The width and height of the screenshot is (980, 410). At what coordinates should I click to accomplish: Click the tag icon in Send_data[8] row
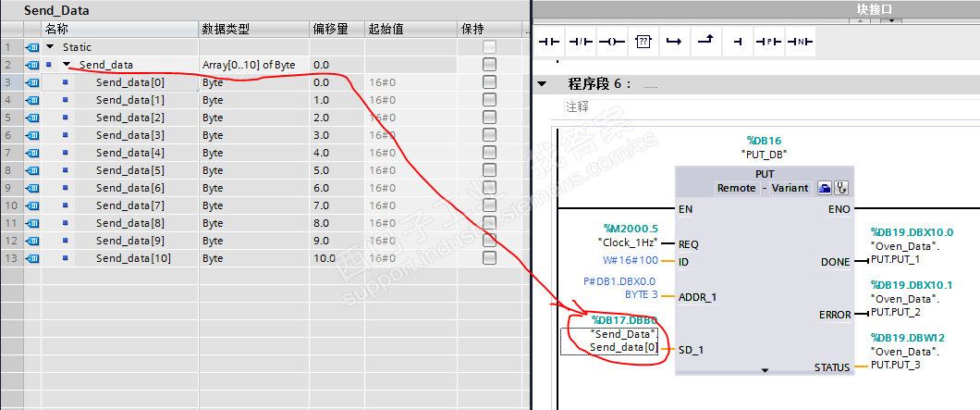[x=31, y=223]
